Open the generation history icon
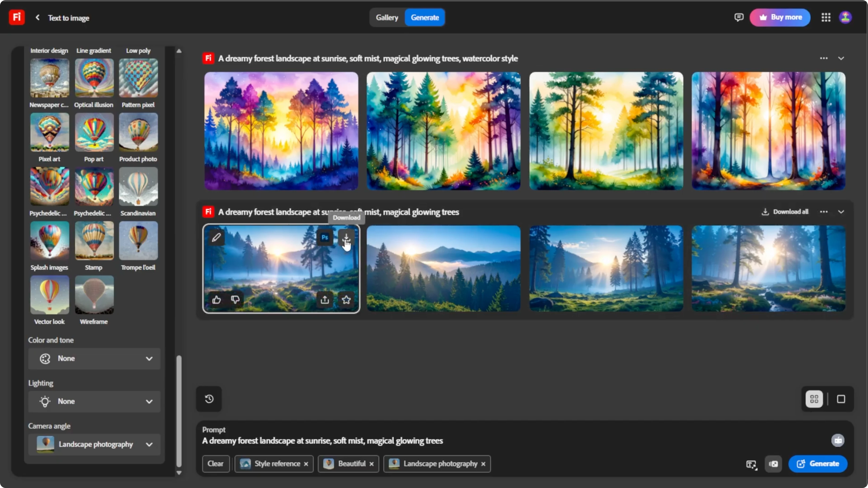Screen dimensions: 868x488 (209, 399)
